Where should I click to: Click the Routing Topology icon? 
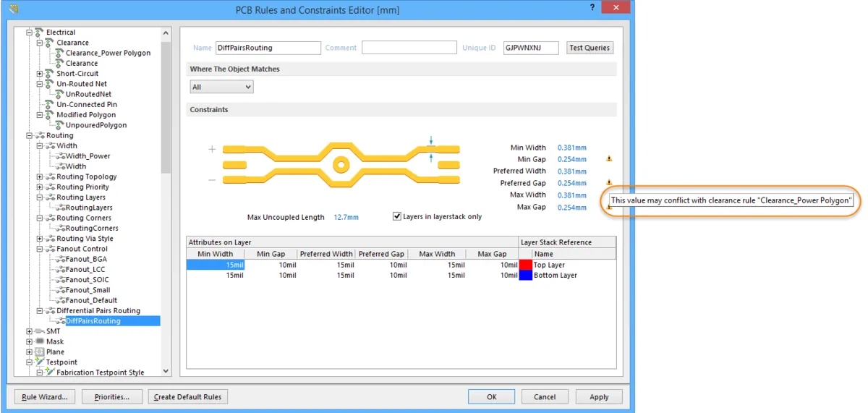pos(50,176)
